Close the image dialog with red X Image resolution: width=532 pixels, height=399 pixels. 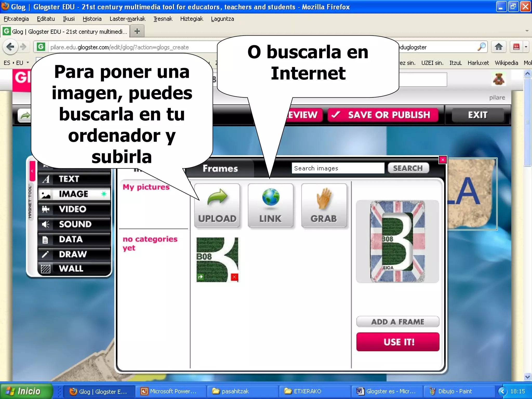click(x=443, y=159)
